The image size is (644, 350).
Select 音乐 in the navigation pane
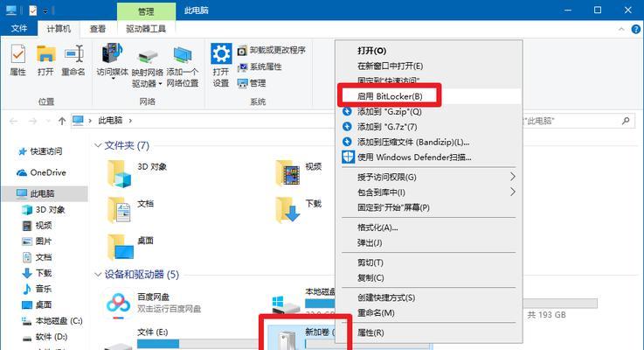click(x=37, y=289)
